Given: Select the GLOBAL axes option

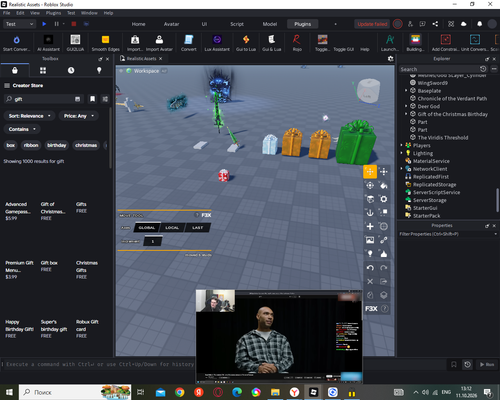Looking at the screenshot, I should (x=147, y=228).
